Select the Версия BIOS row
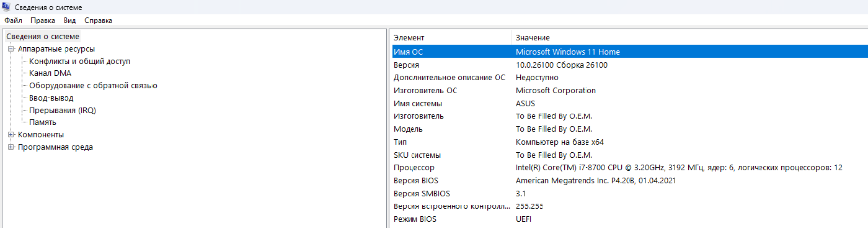 click(629, 180)
